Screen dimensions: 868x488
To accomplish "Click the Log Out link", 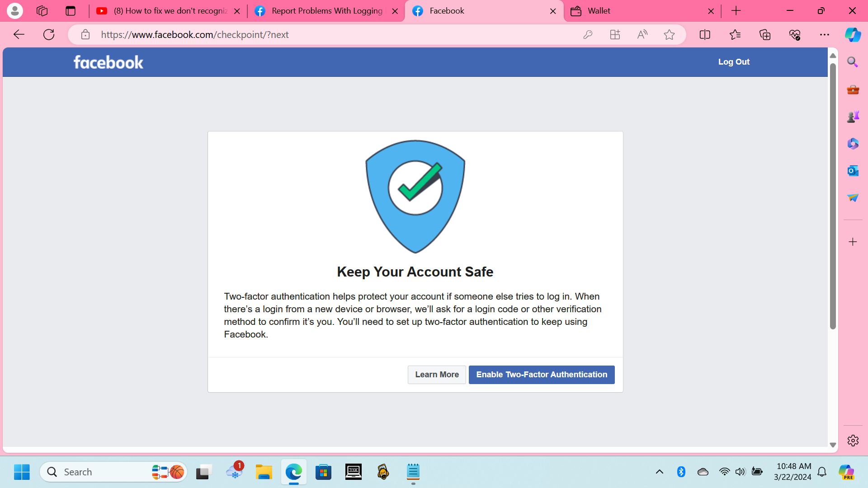I will 733,62.
